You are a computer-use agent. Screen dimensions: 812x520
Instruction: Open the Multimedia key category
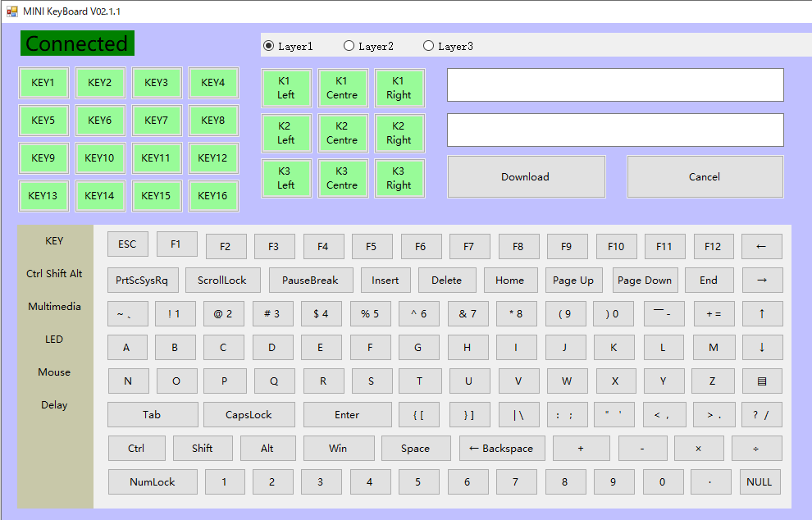(54, 307)
